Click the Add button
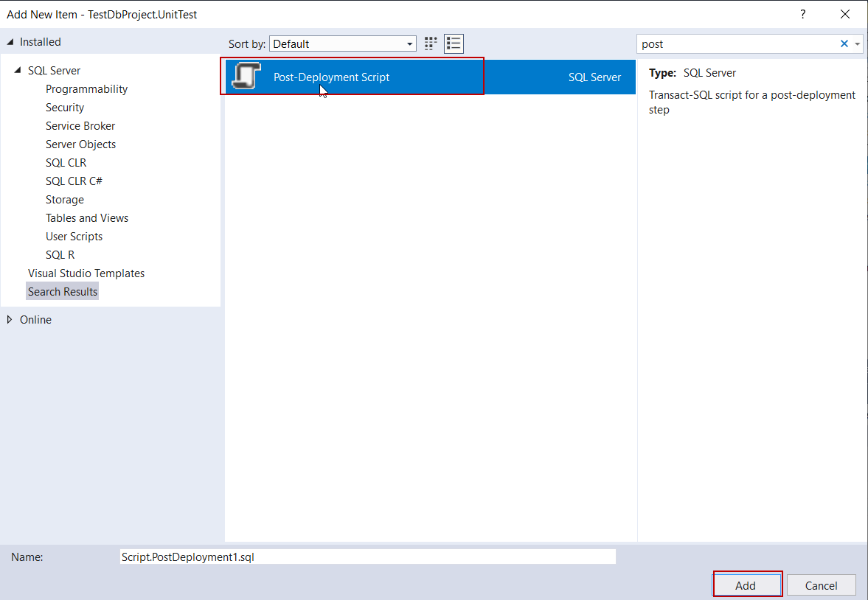 pyautogui.click(x=746, y=585)
